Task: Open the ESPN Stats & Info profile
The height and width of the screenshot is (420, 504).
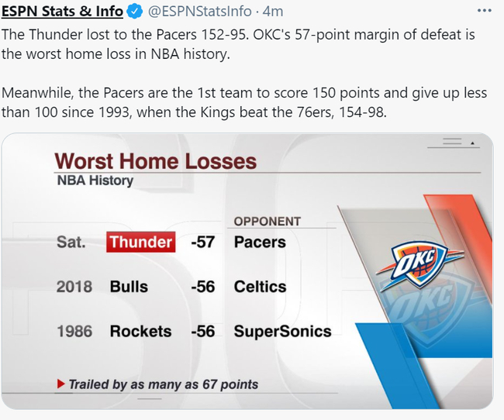Action: tap(62, 11)
